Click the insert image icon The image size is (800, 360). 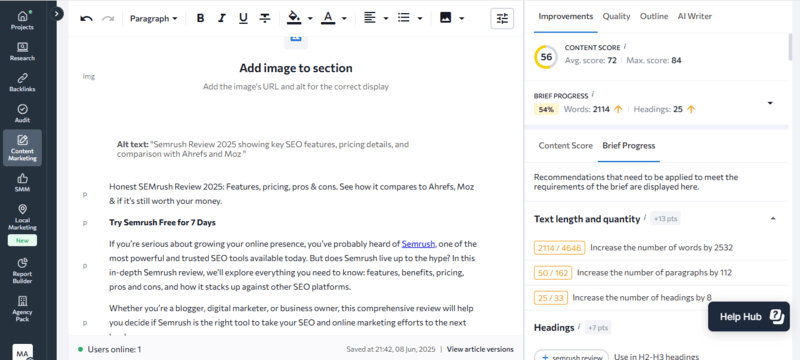pyautogui.click(x=445, y=18)
